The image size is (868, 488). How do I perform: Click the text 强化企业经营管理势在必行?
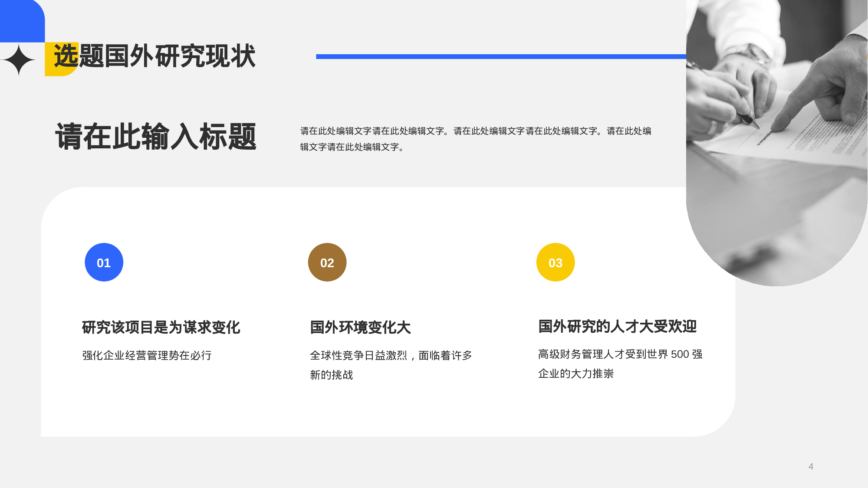coord(147,355)
